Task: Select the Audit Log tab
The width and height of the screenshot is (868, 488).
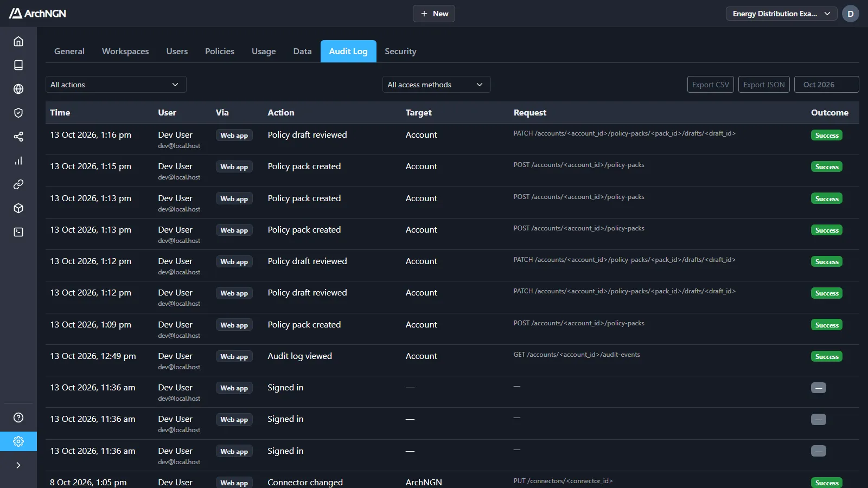Action: coord(348,52)
